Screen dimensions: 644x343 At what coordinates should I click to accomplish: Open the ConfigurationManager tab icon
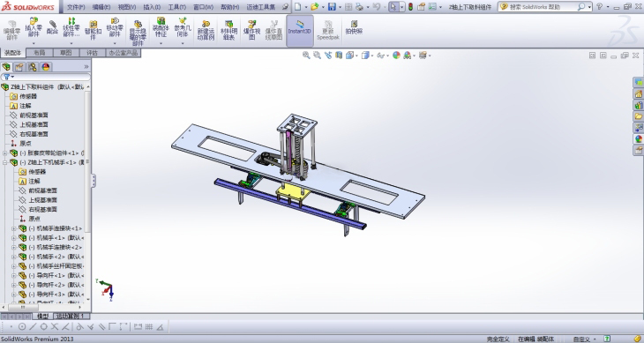pos(32,67)
